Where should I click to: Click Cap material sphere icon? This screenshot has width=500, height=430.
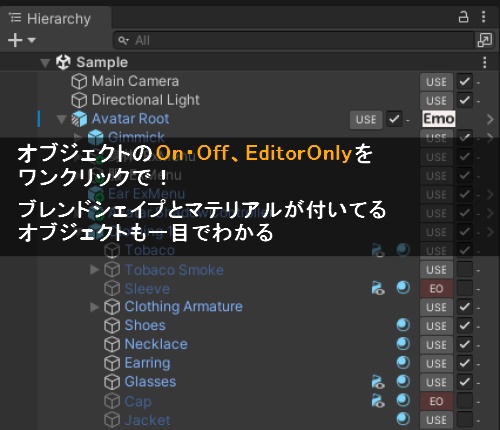click(x=403, y=400)
